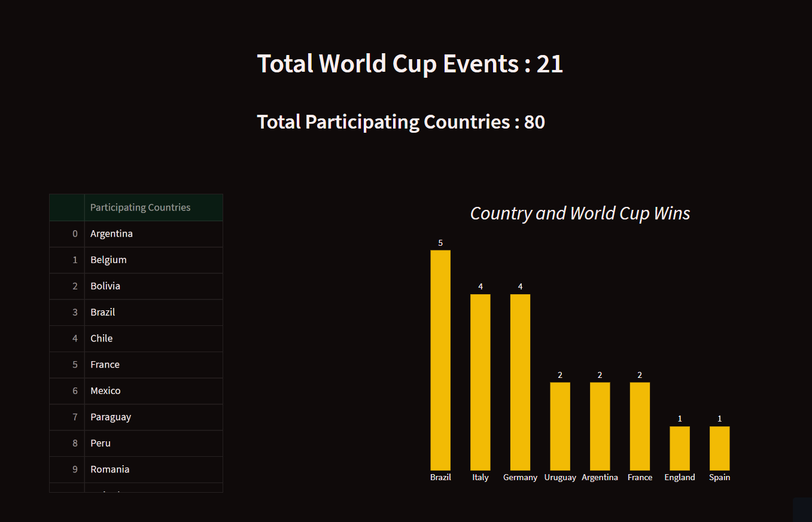Viewport: 812px width, 522px height.
Task: Click the Argentina axis label under chart
Action: (600, 477)
